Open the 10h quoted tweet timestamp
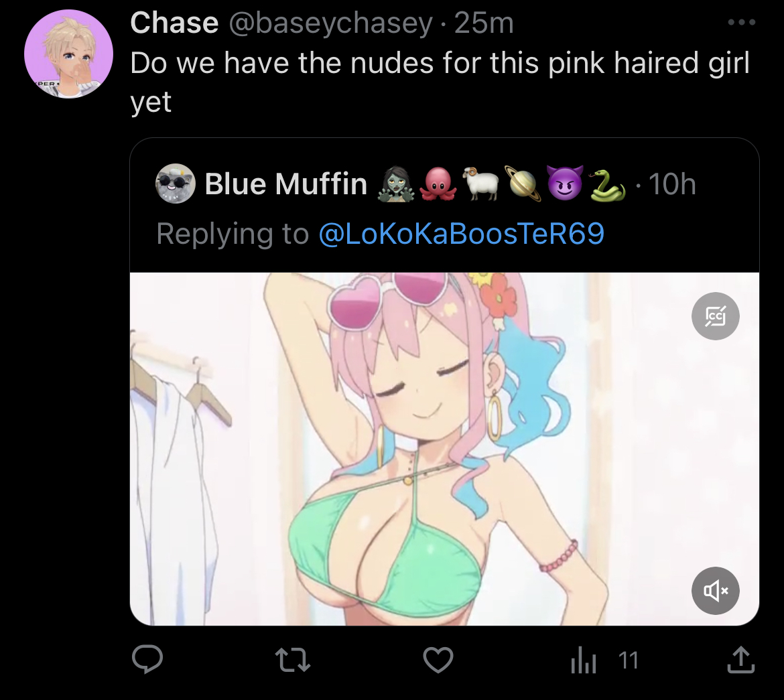 (x=672, y=184)
